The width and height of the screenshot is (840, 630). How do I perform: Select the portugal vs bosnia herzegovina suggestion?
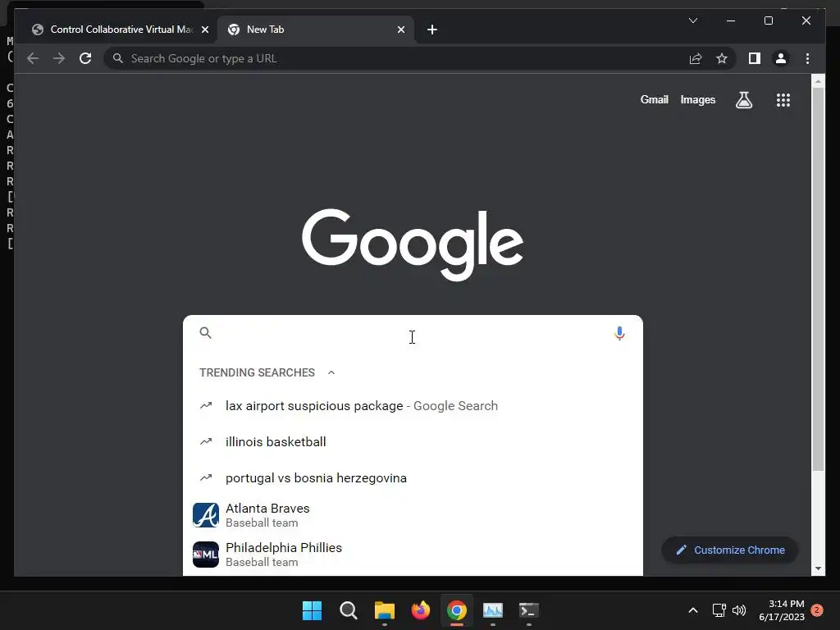tap(413, 478)
